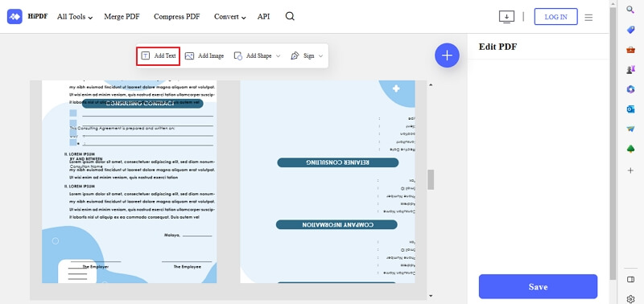Click the Edit PDF panel heading

[497, 47]
